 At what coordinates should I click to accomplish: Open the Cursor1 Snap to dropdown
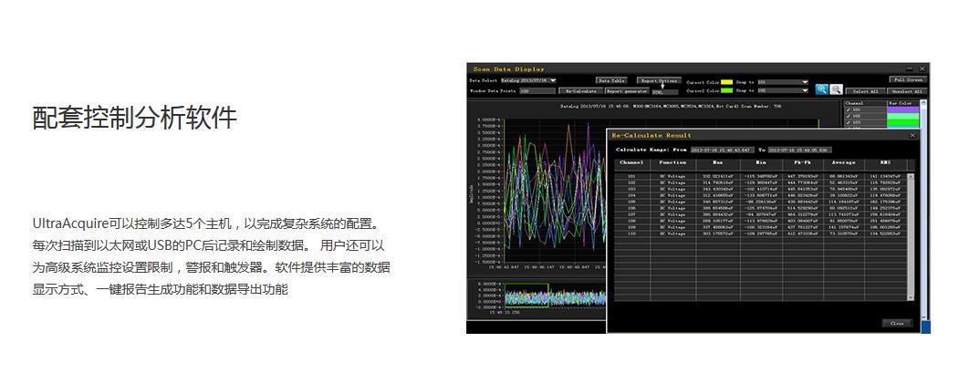click(x=783, y=82)
